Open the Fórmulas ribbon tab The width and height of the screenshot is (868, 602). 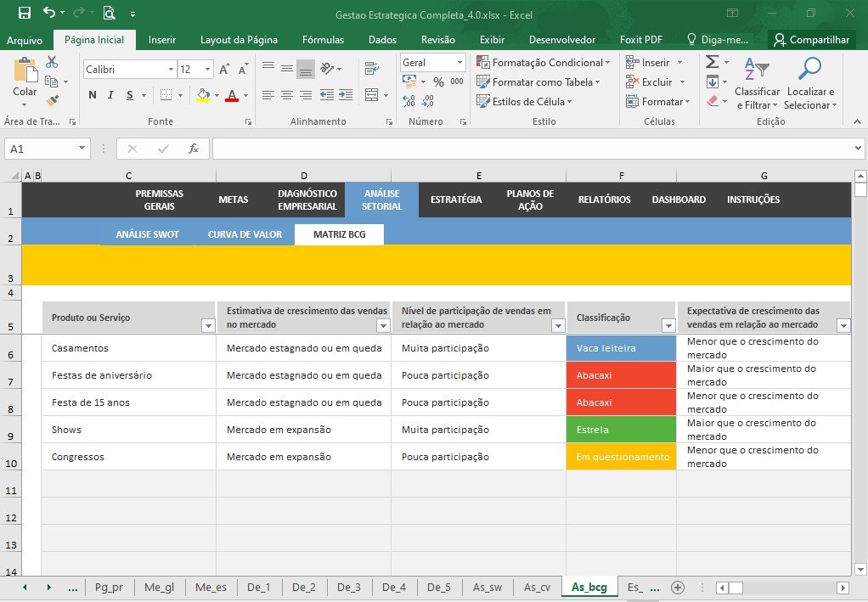[x=324, y=40]
